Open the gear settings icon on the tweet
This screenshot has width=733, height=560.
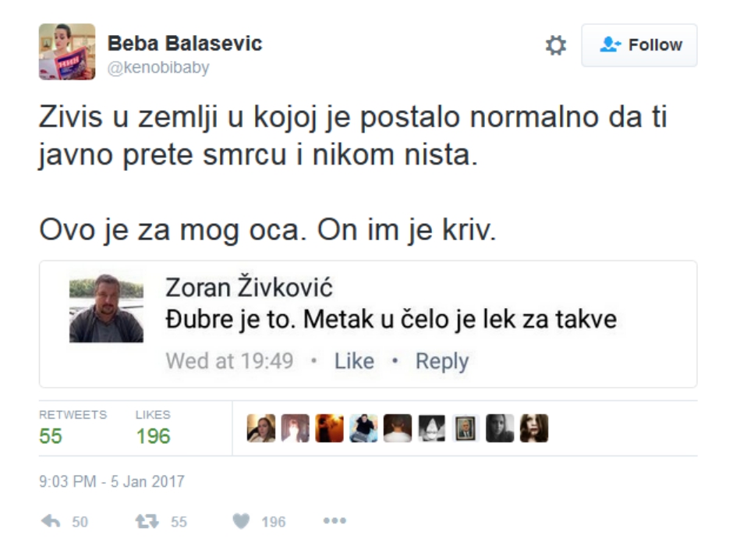tap(554, 45)
